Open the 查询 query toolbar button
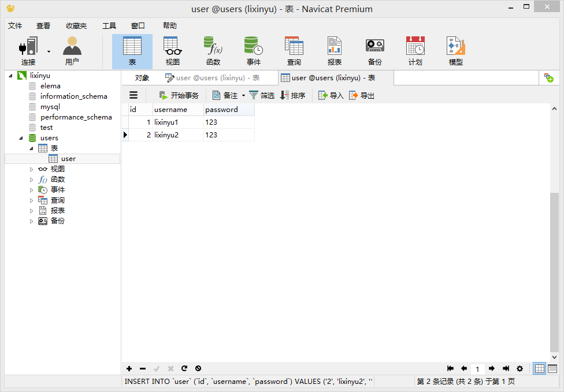564x392 pixels. (x=294, y=51)
